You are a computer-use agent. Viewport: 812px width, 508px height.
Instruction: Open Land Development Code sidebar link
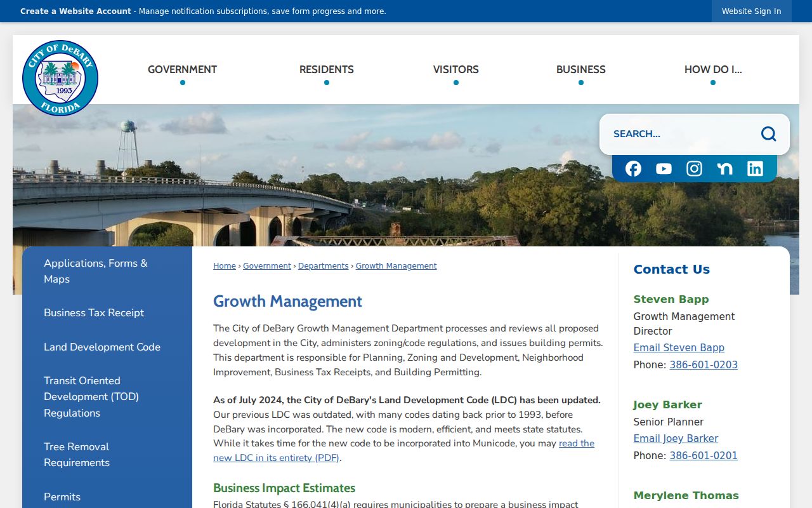point(102,347)
